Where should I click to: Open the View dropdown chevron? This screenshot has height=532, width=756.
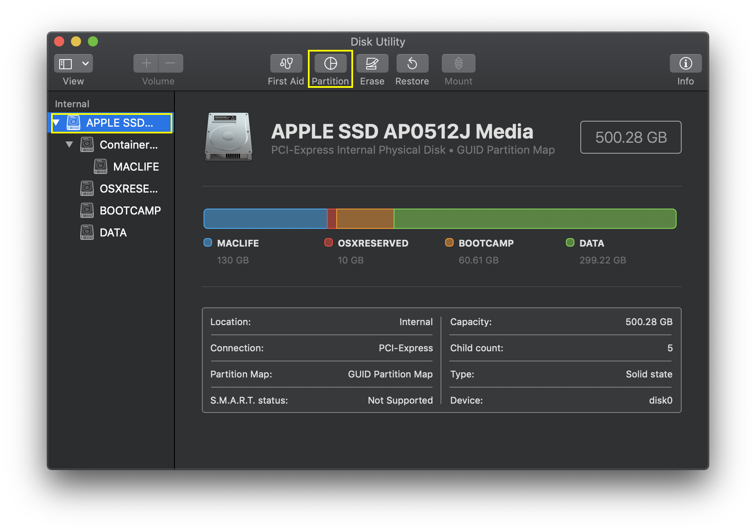pyautogui.click(x=85, y=64)
